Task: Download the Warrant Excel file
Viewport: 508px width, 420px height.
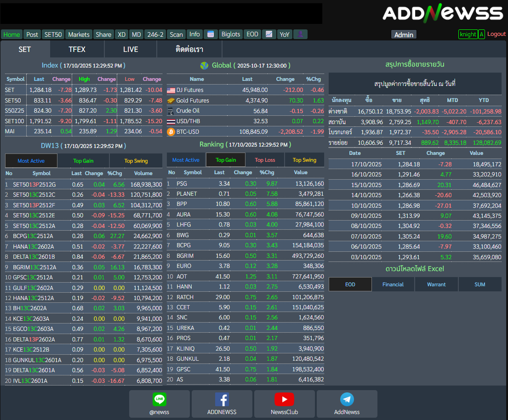Action: [436, 284]
